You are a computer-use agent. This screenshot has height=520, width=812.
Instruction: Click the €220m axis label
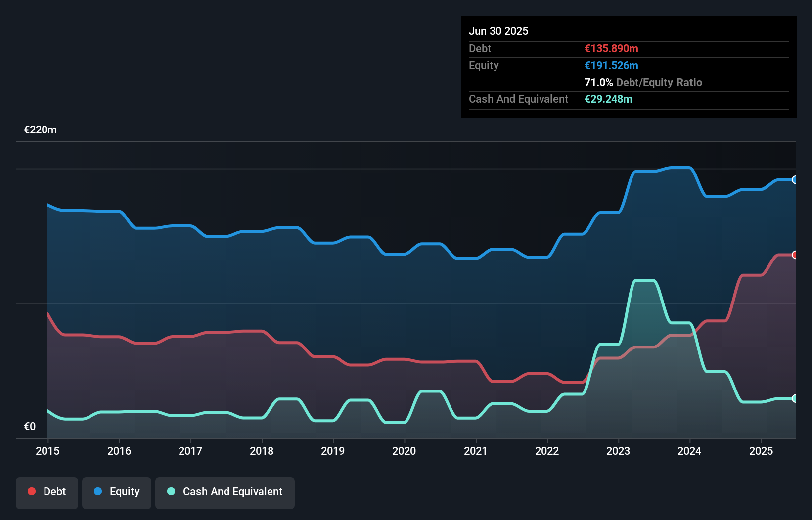40,130
